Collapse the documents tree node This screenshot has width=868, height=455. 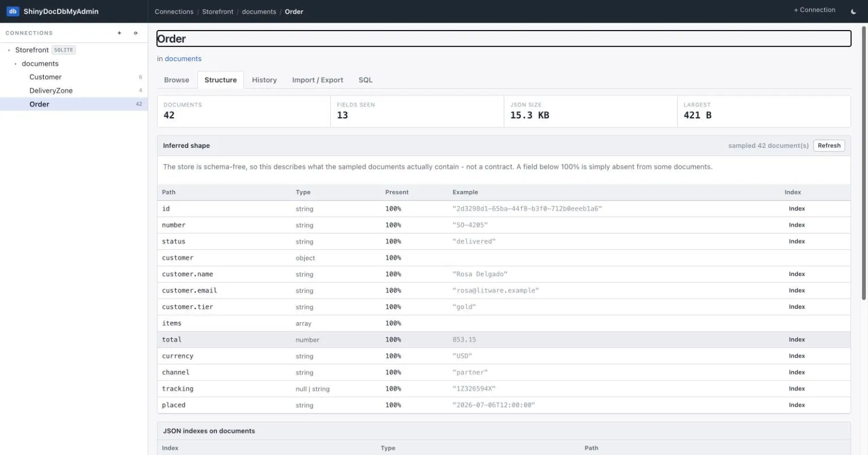(x=16, y=63)
